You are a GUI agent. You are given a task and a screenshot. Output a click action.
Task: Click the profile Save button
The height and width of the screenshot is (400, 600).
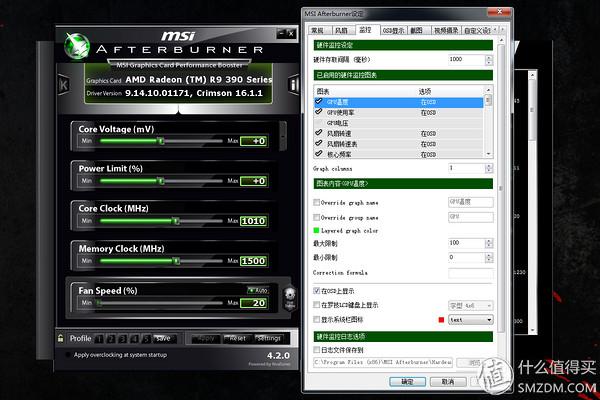pos(164,338)
